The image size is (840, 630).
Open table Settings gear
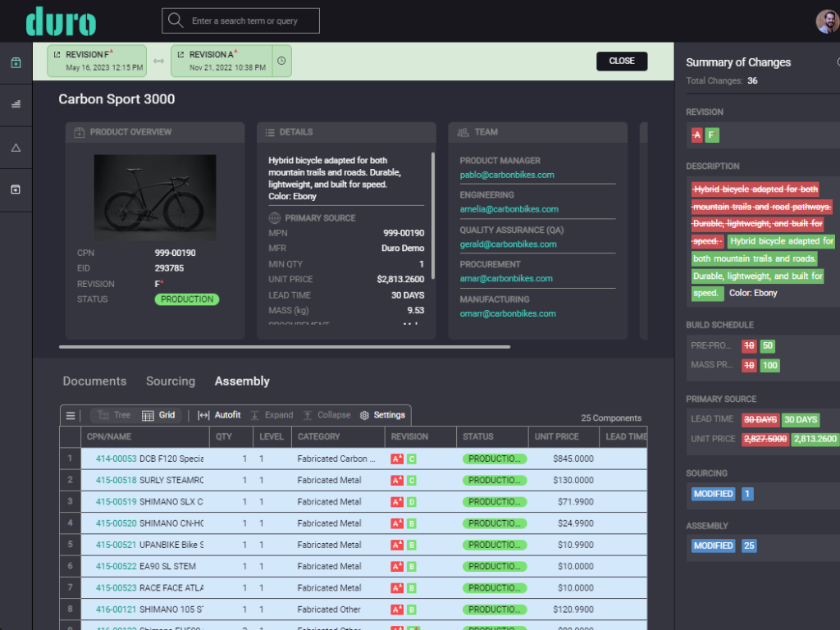[x=382, y=415]
